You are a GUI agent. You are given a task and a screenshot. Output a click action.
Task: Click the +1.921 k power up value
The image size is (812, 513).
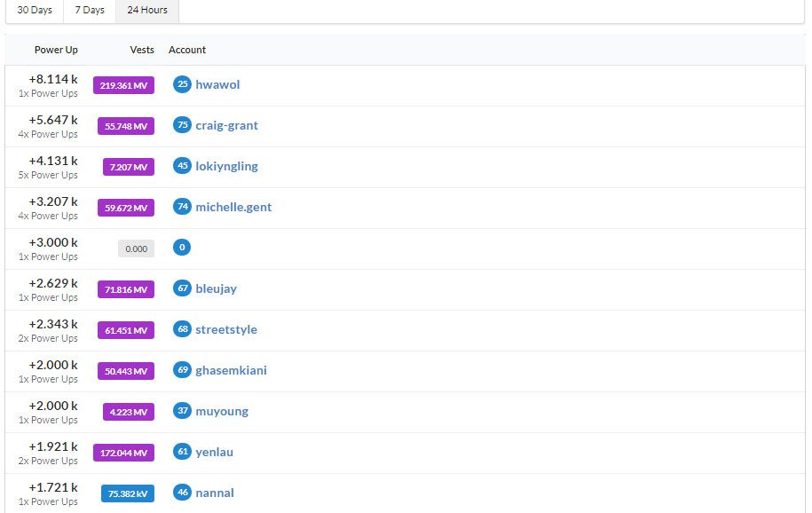53,446
